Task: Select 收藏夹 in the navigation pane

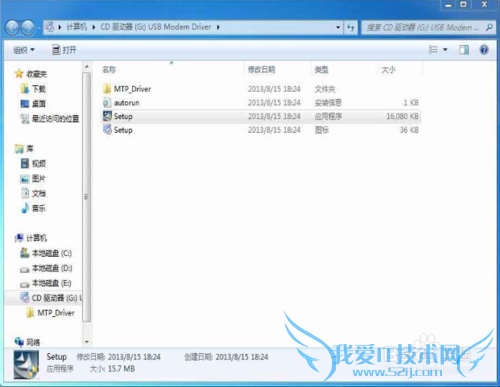Action: click(37, 74)
